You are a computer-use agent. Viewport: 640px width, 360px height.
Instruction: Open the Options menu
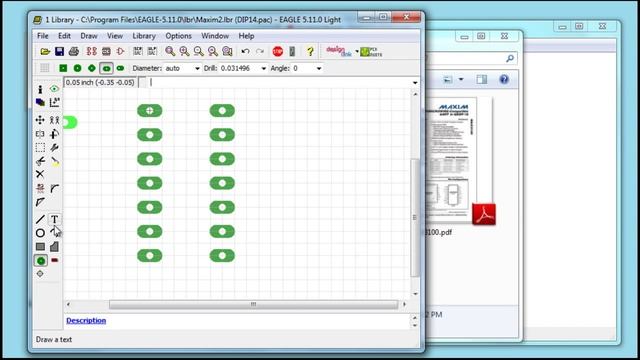(178, 36)
